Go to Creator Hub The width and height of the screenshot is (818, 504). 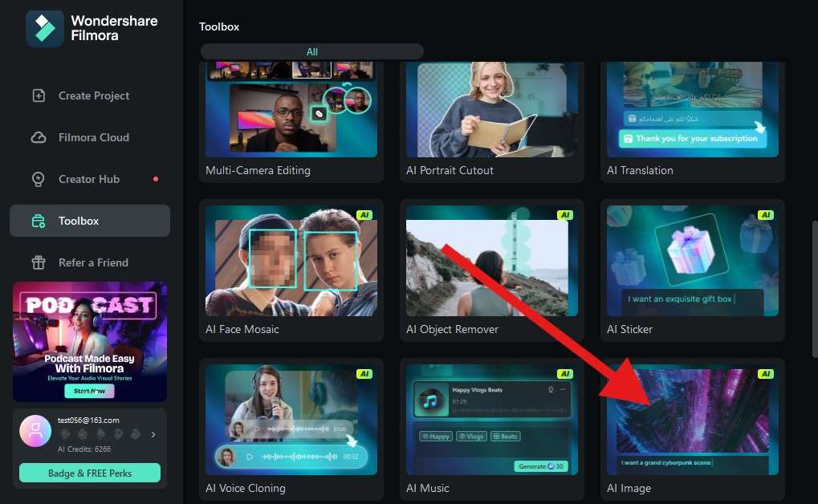[90, 179]
